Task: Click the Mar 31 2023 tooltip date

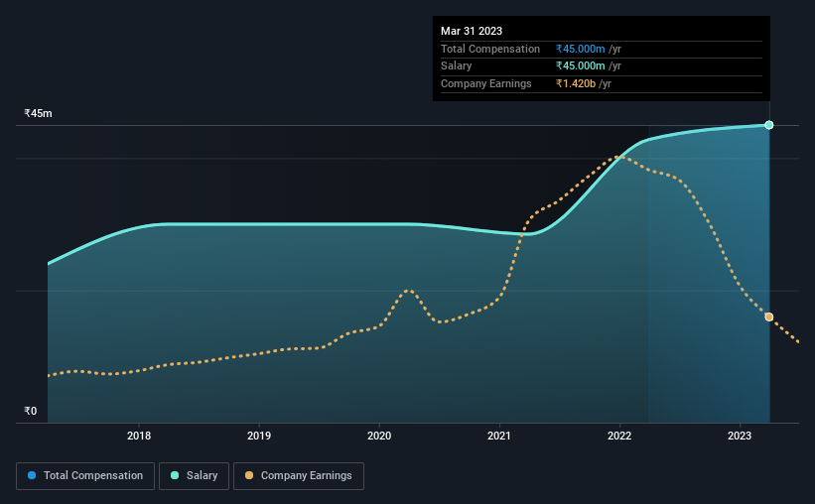Action: tap(472, 31)
